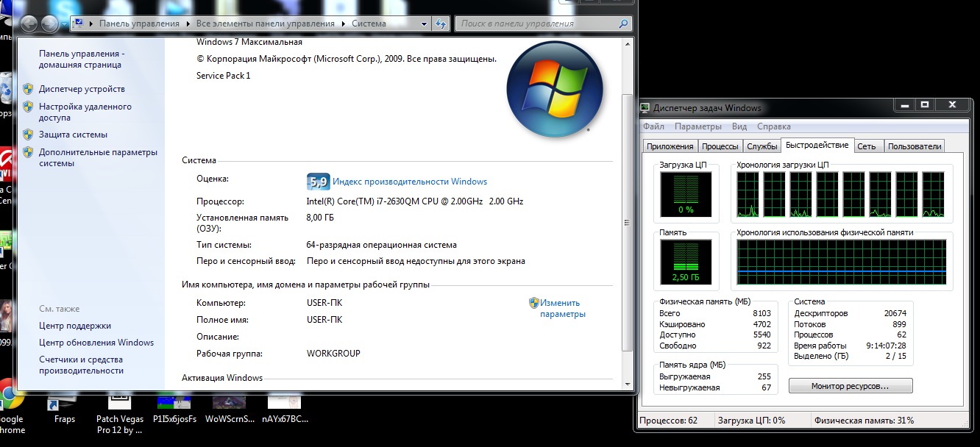Click the physical memory usage history graph

click(841, 262)
